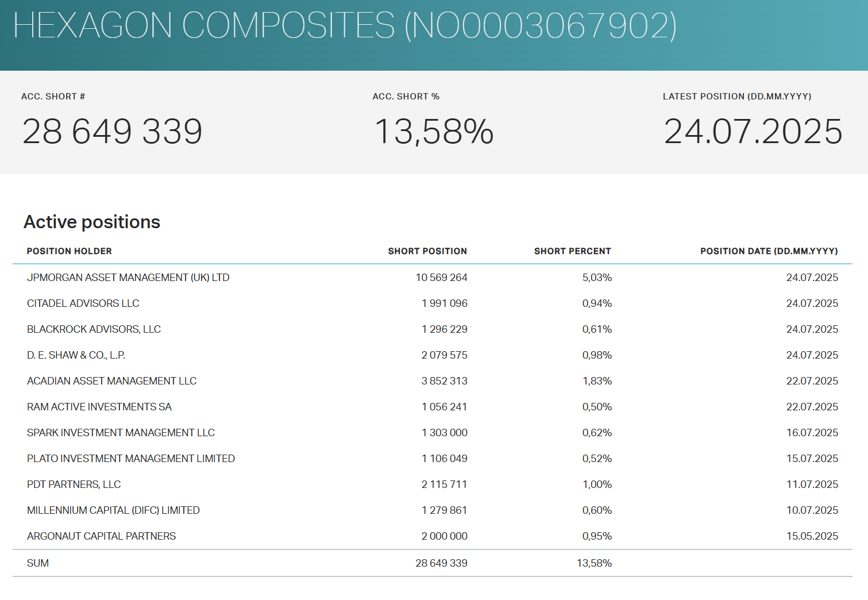Select the Citadel Advisors LLC holder

pyautogui.click(x=83, y=303)
